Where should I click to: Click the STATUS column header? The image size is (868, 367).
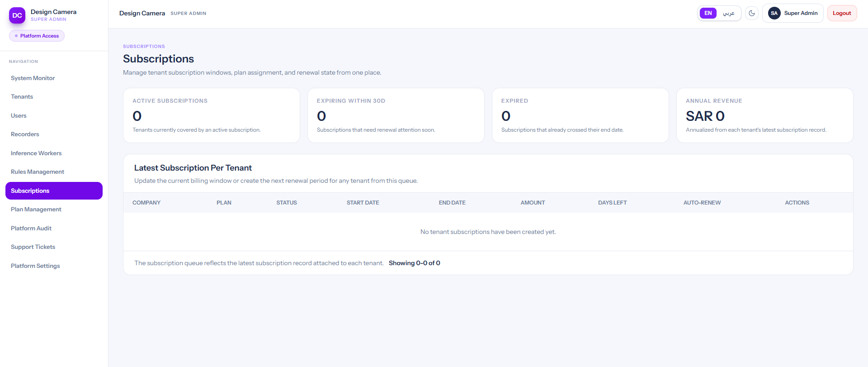(x=287, y=203)
